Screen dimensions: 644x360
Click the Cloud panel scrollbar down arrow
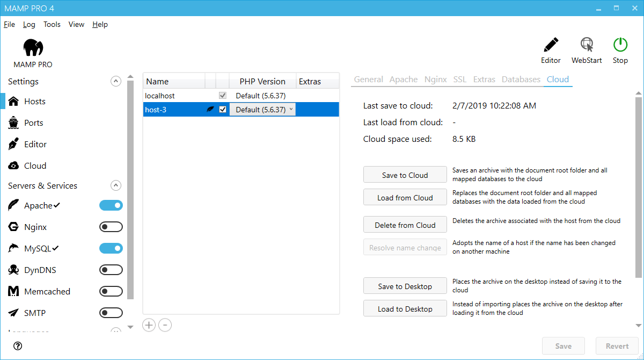pyautogui.click(x=639, y=325)
